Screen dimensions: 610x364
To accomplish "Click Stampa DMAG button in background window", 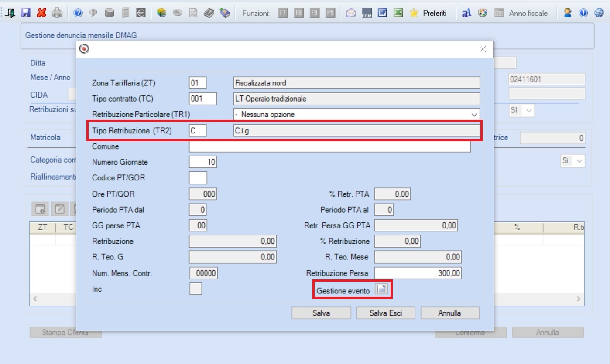I will point(65,333).
